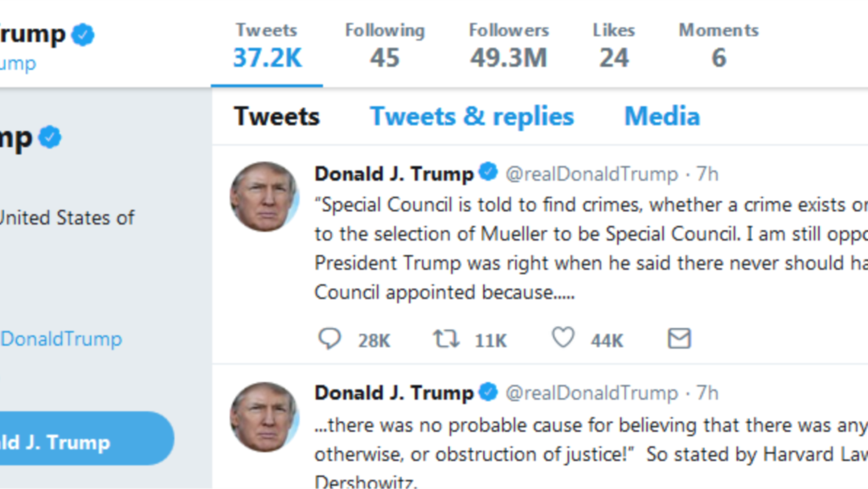
Task: View the 24 Likes
Action: click(613, 46)
